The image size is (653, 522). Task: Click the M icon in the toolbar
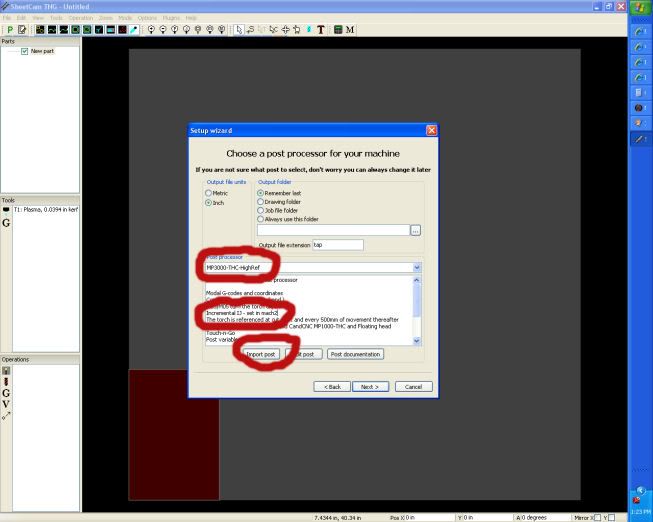coord(351,29)
